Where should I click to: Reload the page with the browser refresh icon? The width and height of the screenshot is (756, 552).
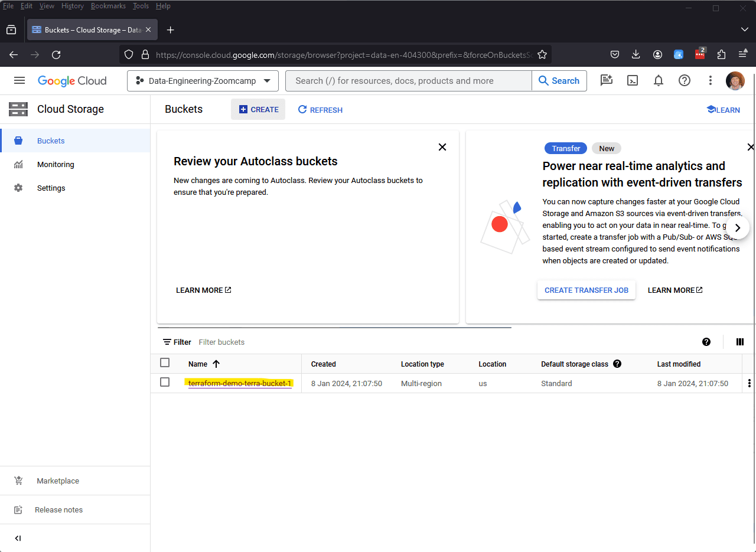click(x=56, y=55)
